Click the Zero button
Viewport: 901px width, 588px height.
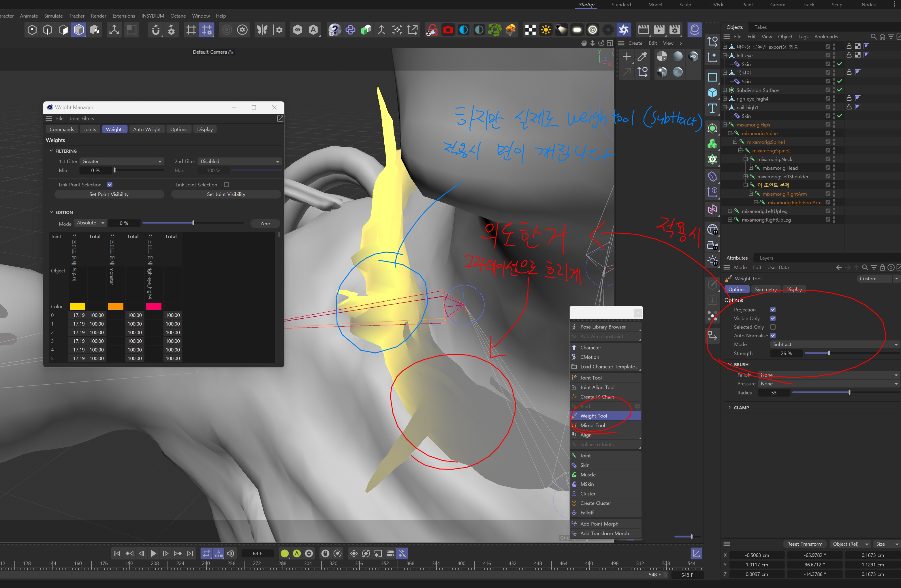[265, 223]
